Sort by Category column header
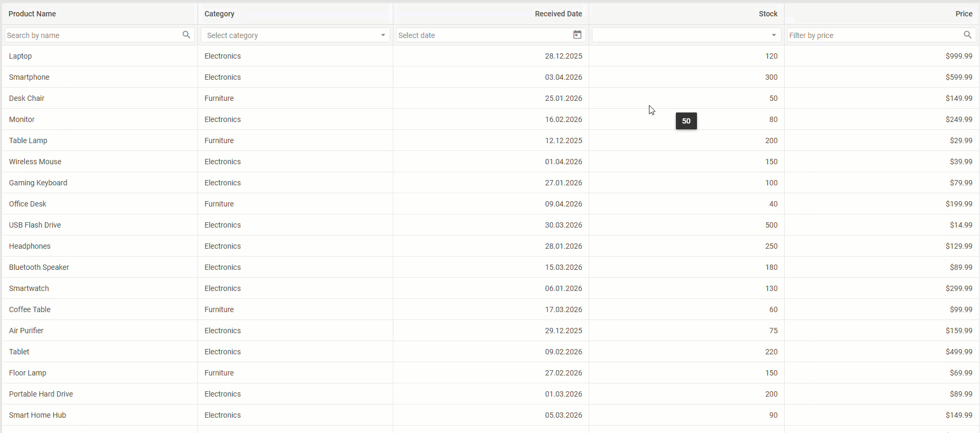Screen dimensions: 980x433 click(x=219, y=14)
